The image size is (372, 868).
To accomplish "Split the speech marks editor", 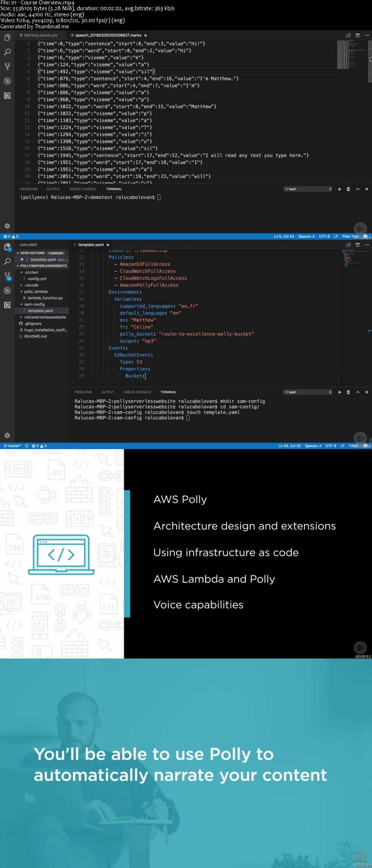I will [357, 35].
